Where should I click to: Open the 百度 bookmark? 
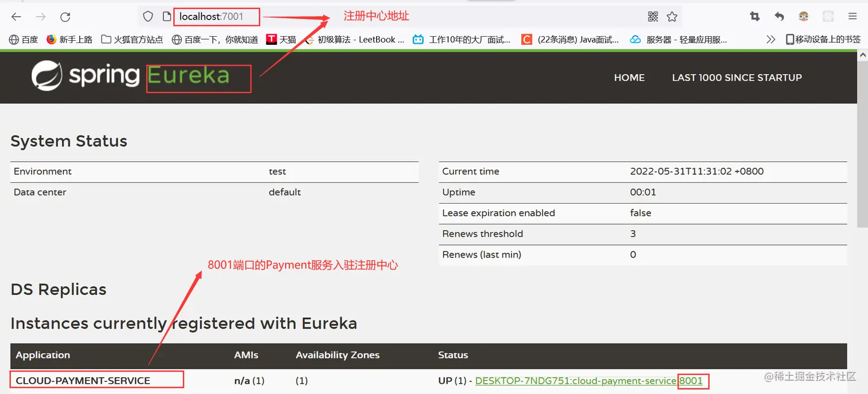pos(24,40)
